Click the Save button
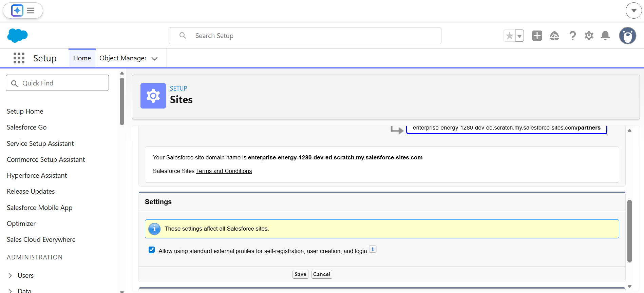The image size is (644, 293). (300, 274)
